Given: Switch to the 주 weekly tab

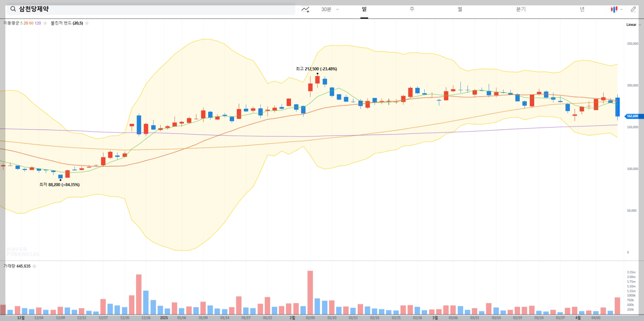Looking at the screenshot, I should pyautogui.click(x=412, y=9).
